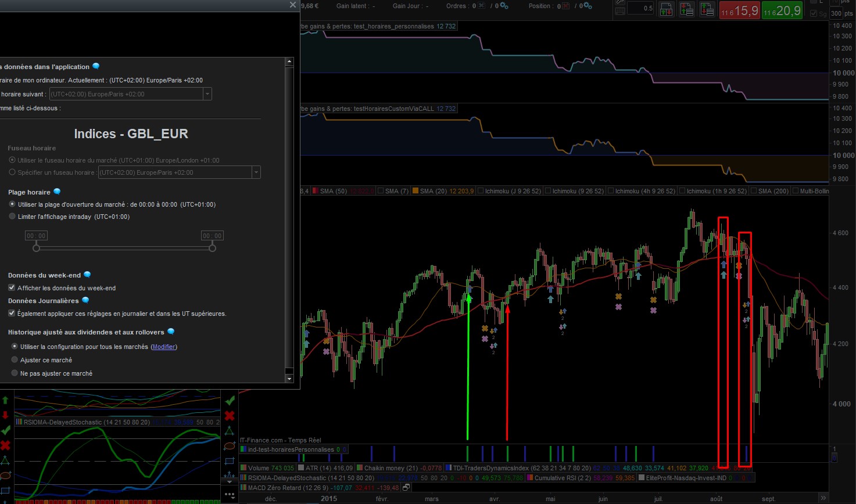Open the help bubble beside Données du week-end
The image size is (856, 504).
87,275
